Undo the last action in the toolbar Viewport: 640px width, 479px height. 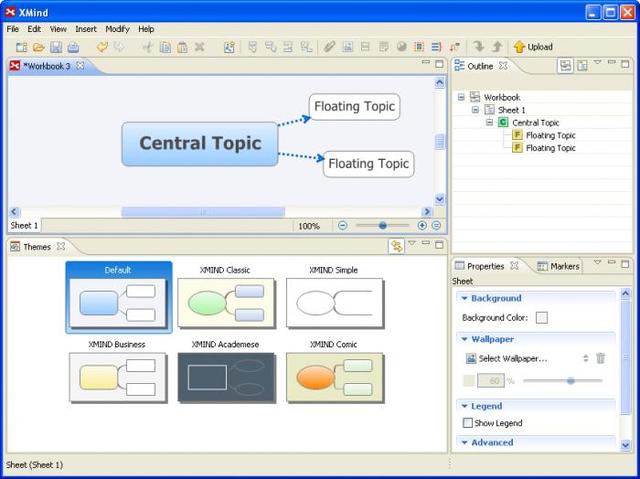point(102,47)
